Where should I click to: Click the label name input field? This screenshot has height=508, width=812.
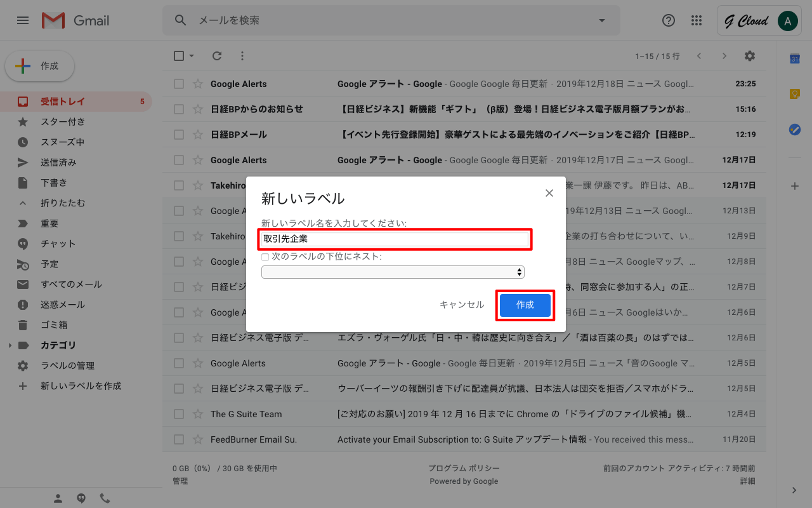coord(395,239)
